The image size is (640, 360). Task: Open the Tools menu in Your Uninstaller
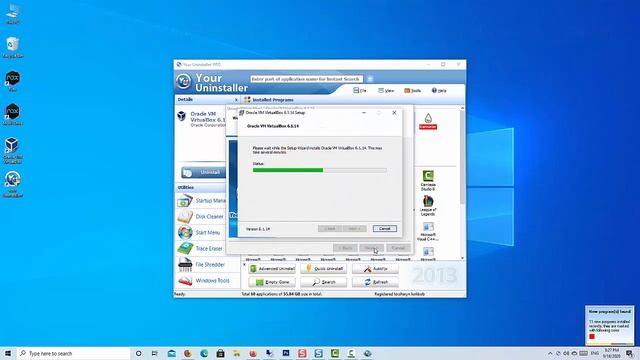(x=412, y=91)
